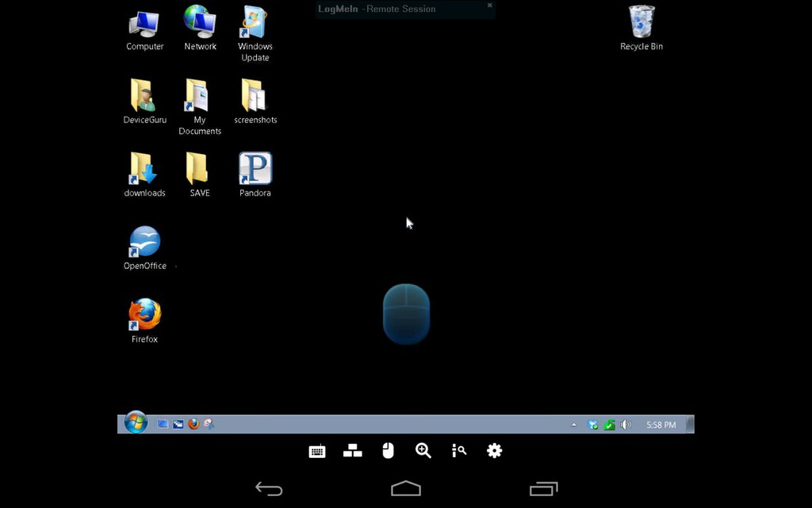Open the info search icon in LogMeIn toolbar
Viewport: 812px width, 508px height.
459,451
